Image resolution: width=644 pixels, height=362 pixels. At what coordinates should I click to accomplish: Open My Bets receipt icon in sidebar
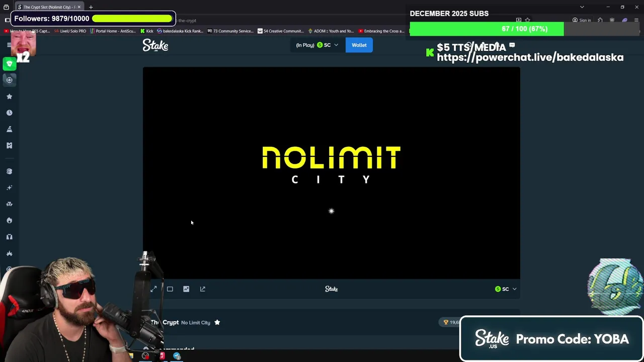9,145
